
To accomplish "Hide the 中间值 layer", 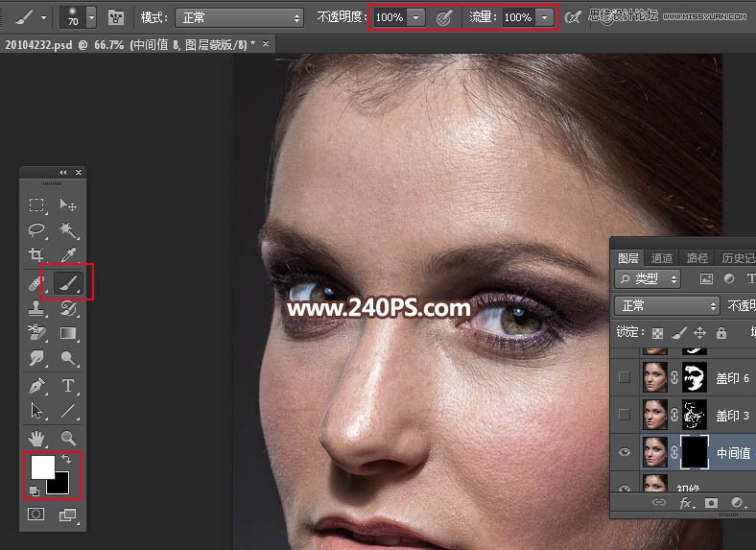I will coord(625,453).
